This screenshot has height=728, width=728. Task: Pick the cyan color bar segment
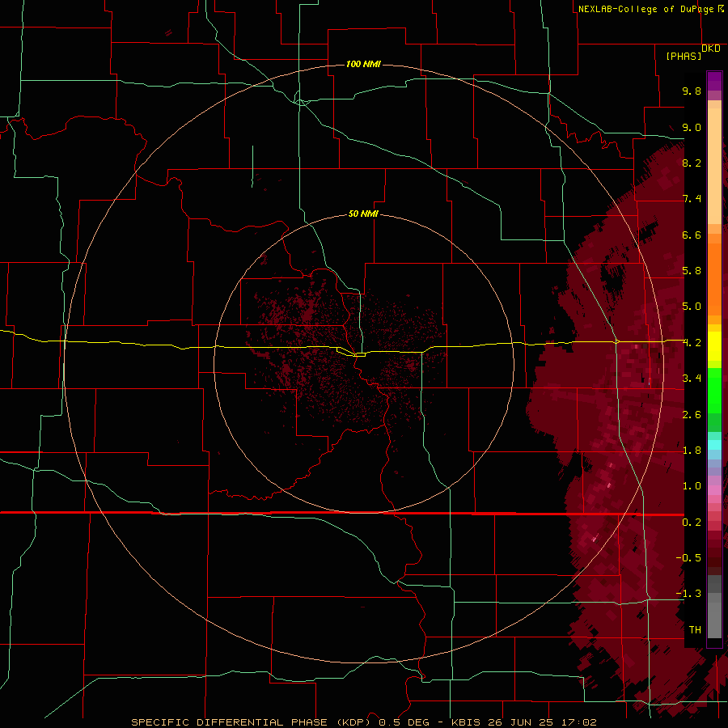714,445
